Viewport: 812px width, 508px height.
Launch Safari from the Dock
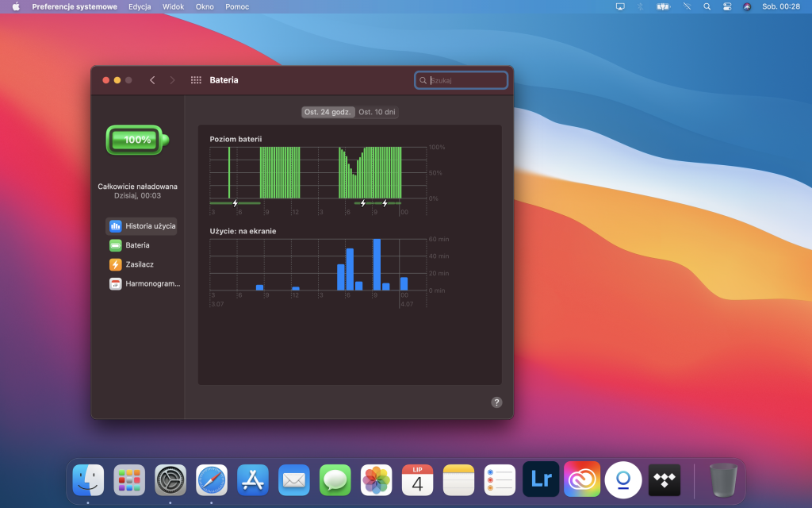[x=212, y=480]
